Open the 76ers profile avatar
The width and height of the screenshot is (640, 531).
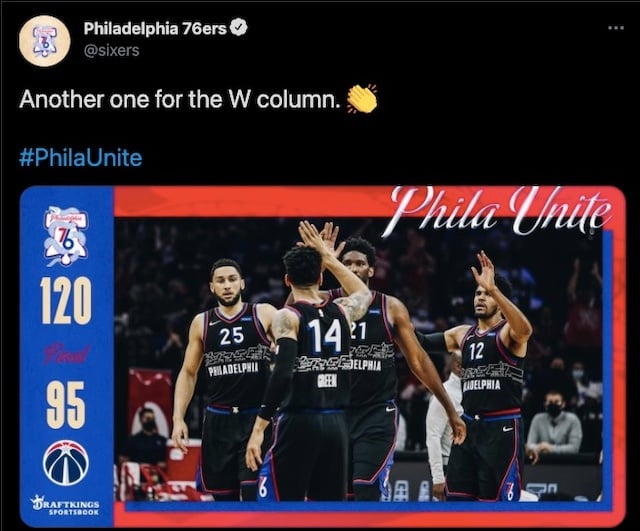point(44,41)
